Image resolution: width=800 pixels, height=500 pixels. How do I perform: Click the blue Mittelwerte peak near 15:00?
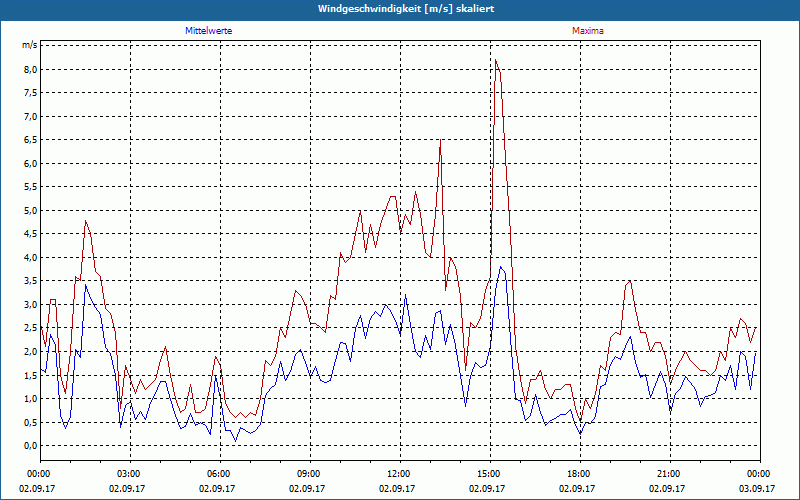(x=501, y=267)
